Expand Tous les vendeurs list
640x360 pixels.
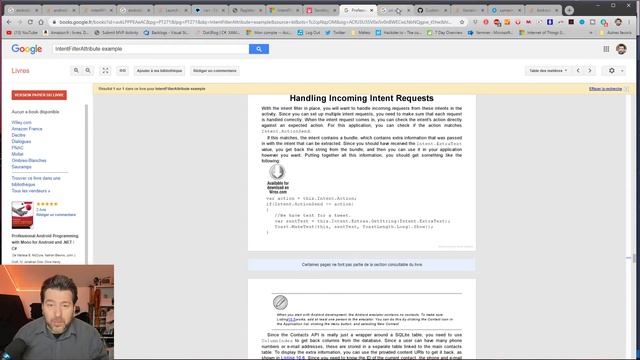31,191
